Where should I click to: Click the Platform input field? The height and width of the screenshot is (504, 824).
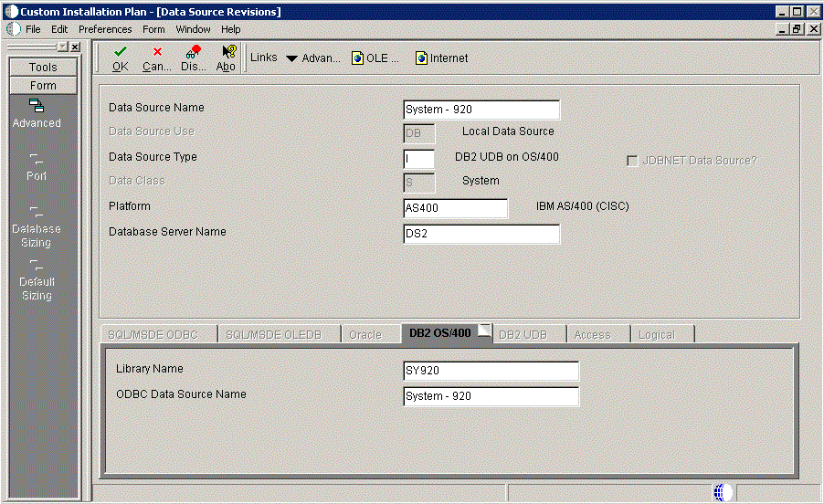455,208
